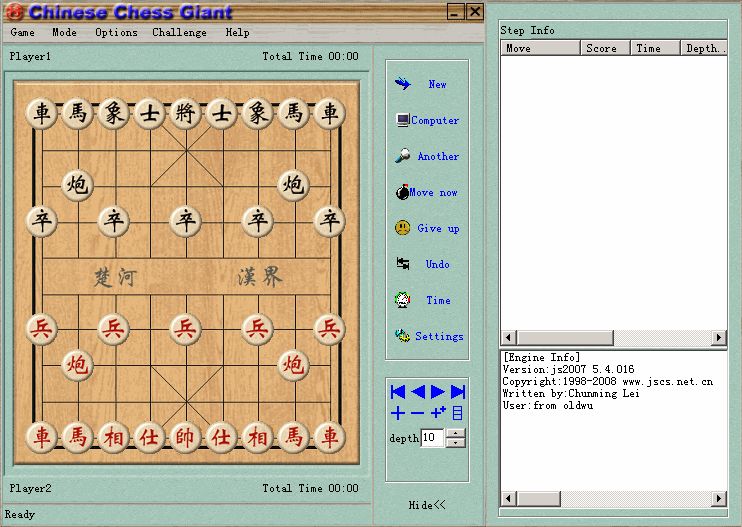Click Engine Info scrollbar right arrow

(x=719, y=498)
